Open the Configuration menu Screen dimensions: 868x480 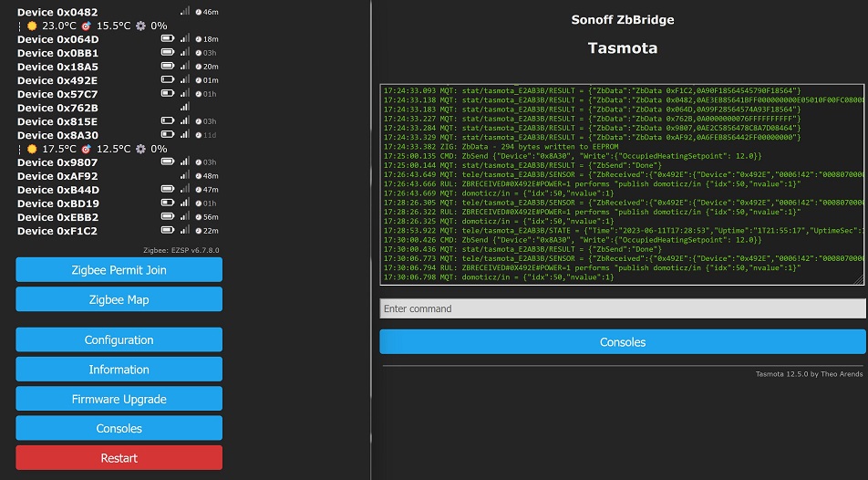(119, 339)
